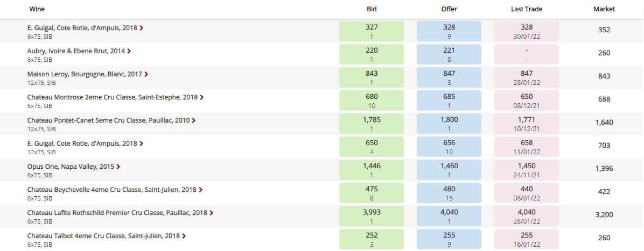The height and width of the screenshot is (251, 644).
Task: Click arrow icon beside Chateau Talbot Saint-Julien
Action: pyautogui.click(x=184, y=236)
